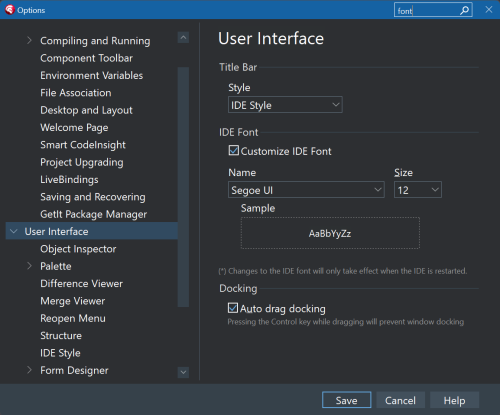Click the Help button
The width and height of the screenshot is (500, 415).
coord(454,400)
